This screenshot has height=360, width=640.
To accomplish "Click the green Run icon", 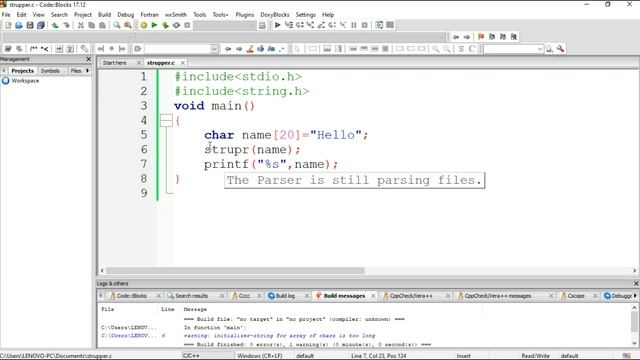I will pyautogui.click(x=154, y=25).
